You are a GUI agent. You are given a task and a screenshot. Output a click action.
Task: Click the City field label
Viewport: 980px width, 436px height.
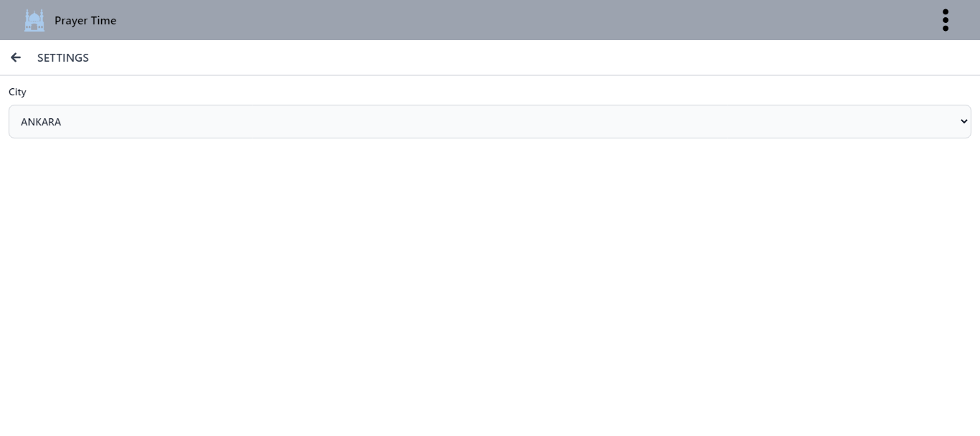click(17, 93)
